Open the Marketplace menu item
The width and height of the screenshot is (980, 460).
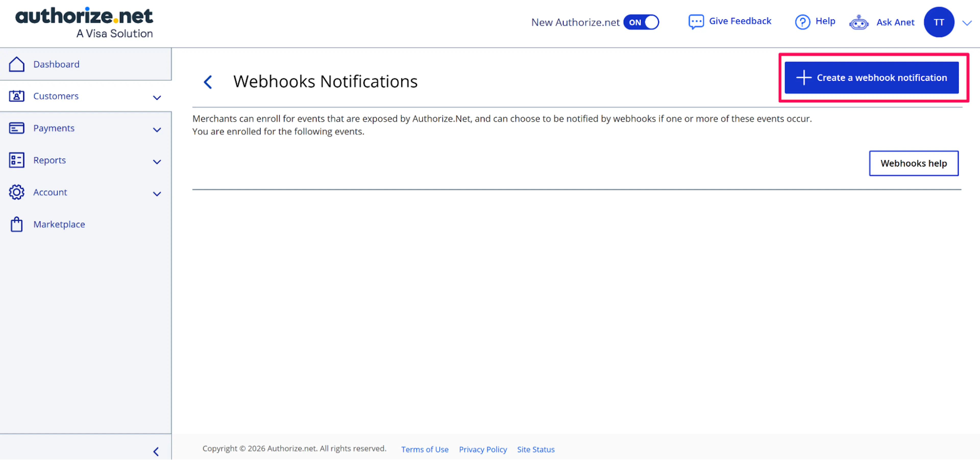59,224
